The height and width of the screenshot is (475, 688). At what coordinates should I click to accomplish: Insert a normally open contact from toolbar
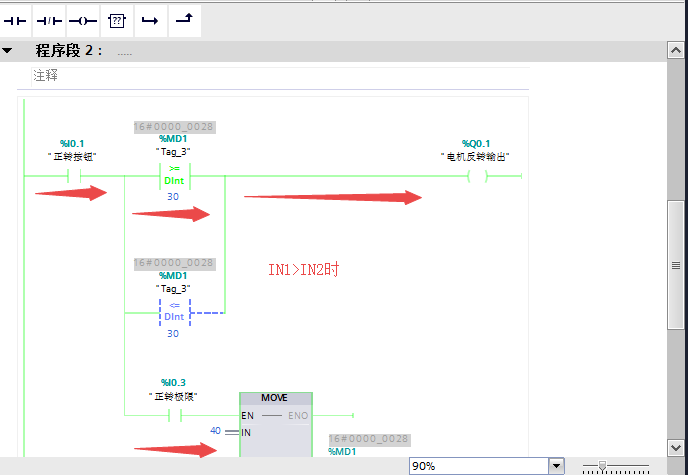pyautogui.click(x=16, y=19)
